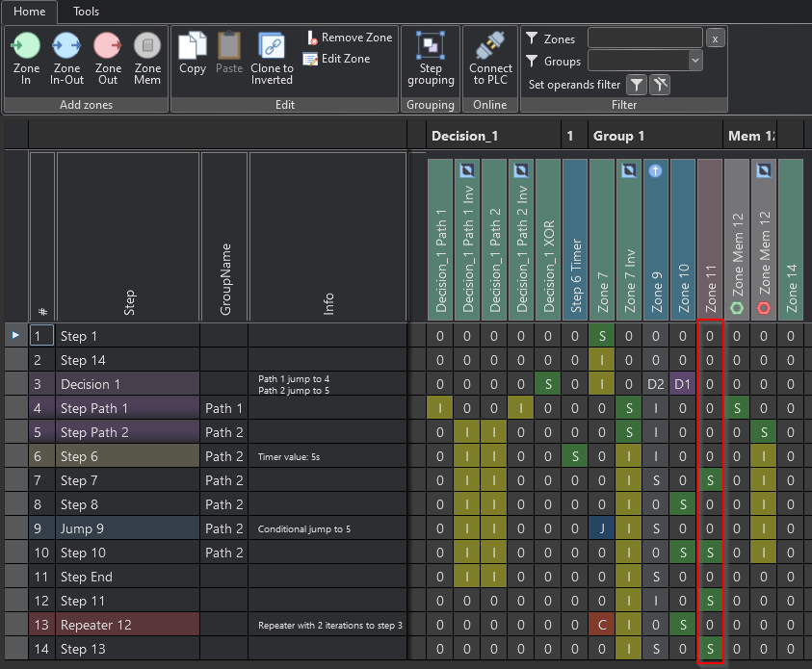This screenshot has width=812, height=669.
Task: Click Connect to PLC icon
Action: pos(490,58)
